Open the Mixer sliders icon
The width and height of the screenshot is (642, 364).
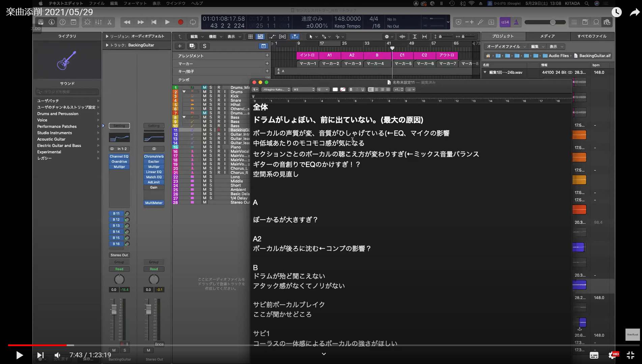[99, 22]
